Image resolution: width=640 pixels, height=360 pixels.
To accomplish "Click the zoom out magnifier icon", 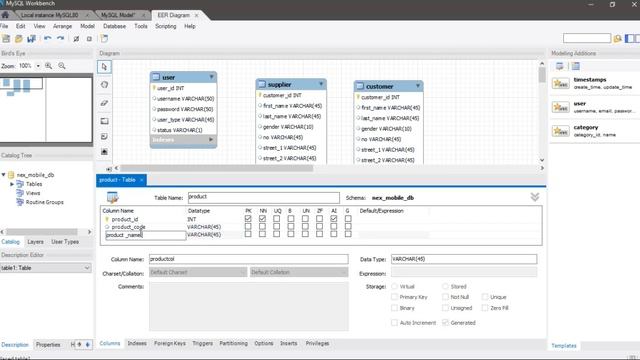I will pos(62,66).
